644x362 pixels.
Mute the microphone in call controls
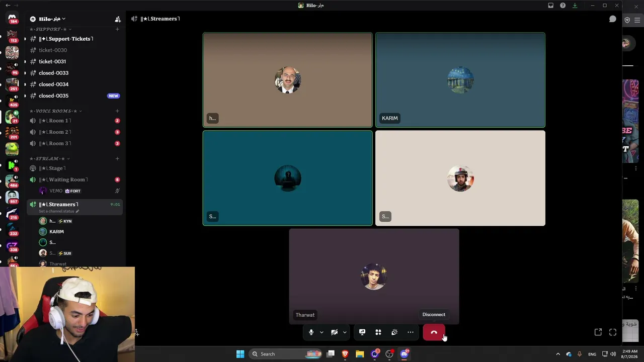point(311,332)
